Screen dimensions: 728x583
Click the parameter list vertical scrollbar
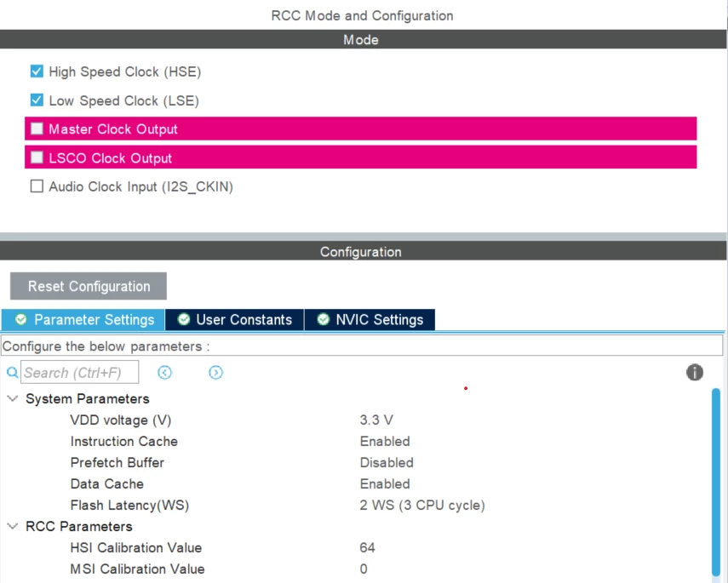[716, 483]
